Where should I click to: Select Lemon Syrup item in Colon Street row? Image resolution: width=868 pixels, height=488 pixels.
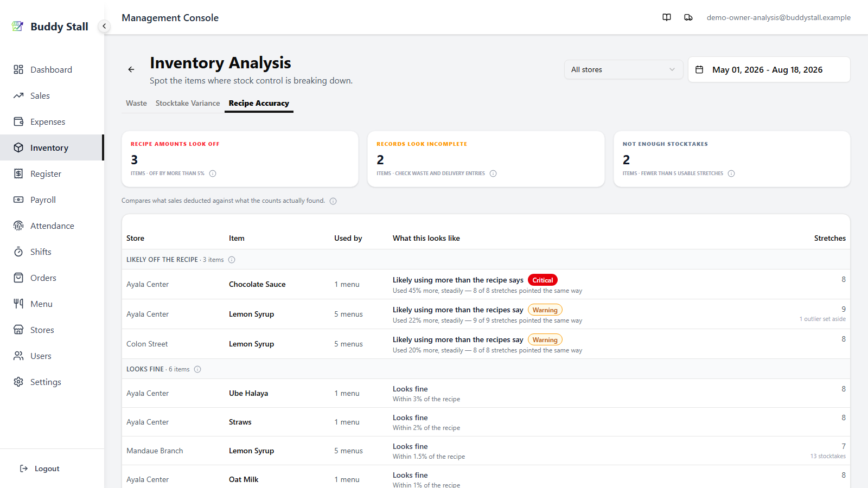point(251,344)
